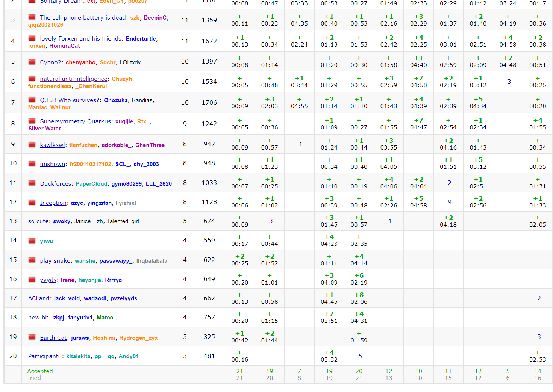Click the flag next to kswlkswl team
Image resolution: width=553 pixels, height=392 pixels.
tap(32, 145)
